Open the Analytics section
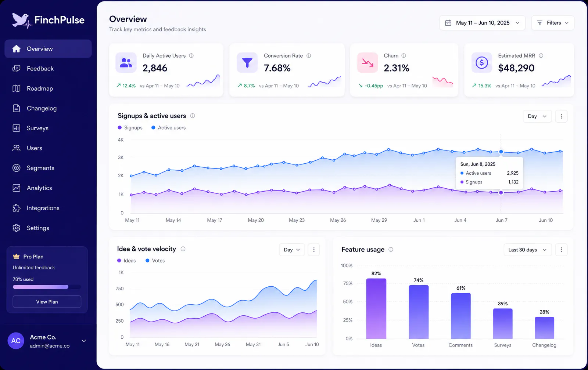The height and width of the screenshot is (370, 588). click(48, 188)
